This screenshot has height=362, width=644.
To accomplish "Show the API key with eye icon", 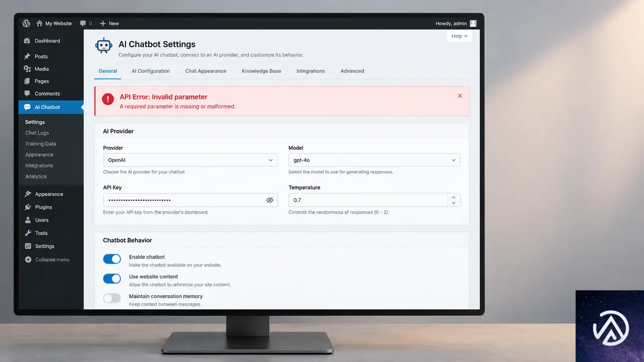I will [270, 200].
